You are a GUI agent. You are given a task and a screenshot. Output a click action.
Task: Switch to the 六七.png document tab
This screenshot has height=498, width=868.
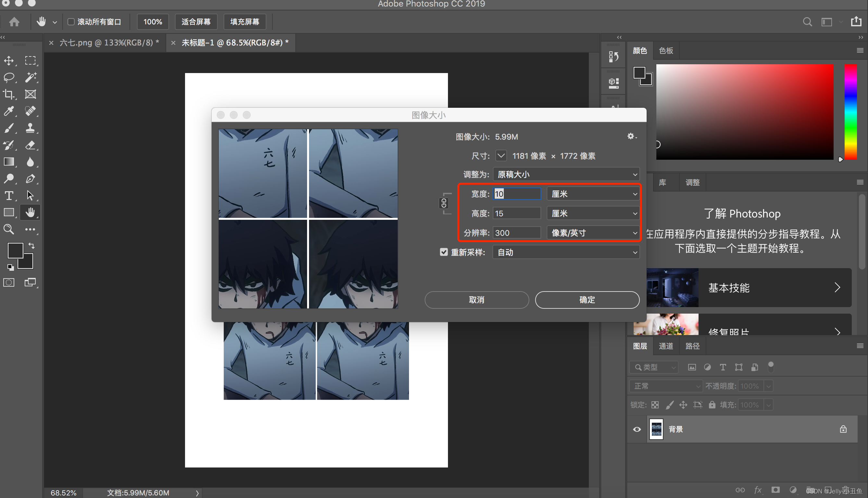coord(109,43)
